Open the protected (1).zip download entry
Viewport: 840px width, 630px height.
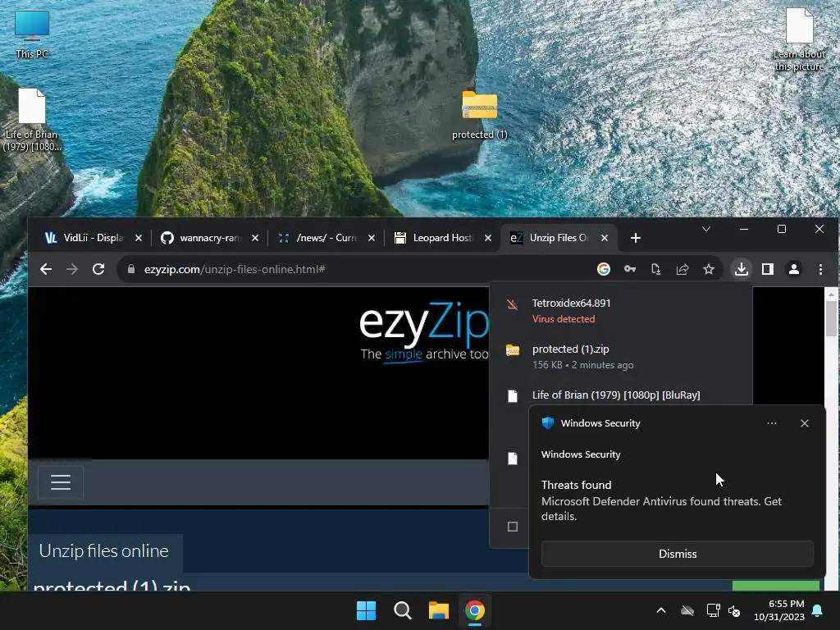pyautogui.click(x=620, y=356)
